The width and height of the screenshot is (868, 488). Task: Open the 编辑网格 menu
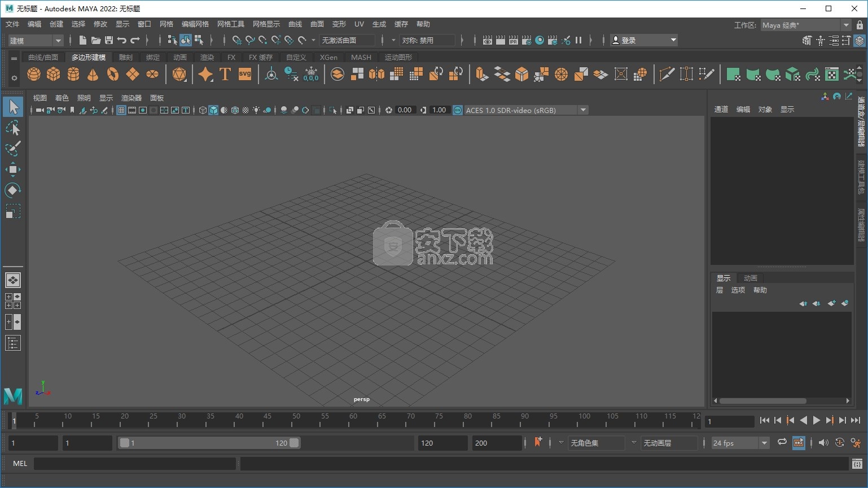(x=195, y=24)
